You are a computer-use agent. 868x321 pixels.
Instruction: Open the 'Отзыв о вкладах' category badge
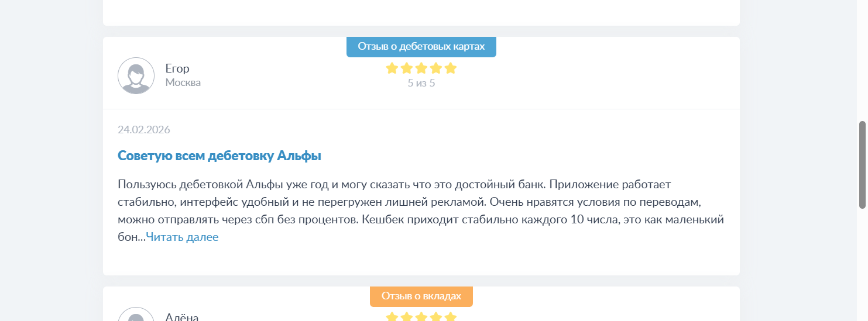421,296
